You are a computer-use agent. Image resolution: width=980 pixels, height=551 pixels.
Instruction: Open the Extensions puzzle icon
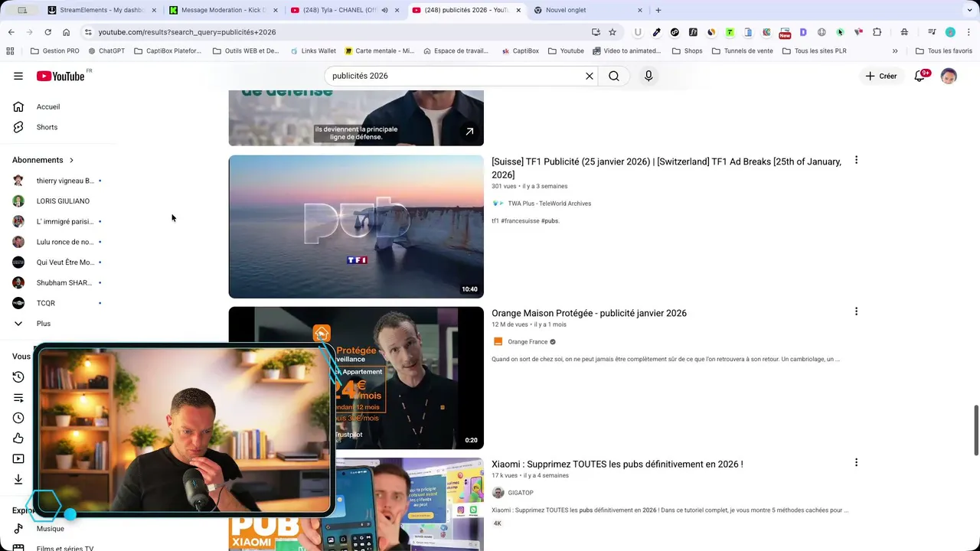point(877,32)
